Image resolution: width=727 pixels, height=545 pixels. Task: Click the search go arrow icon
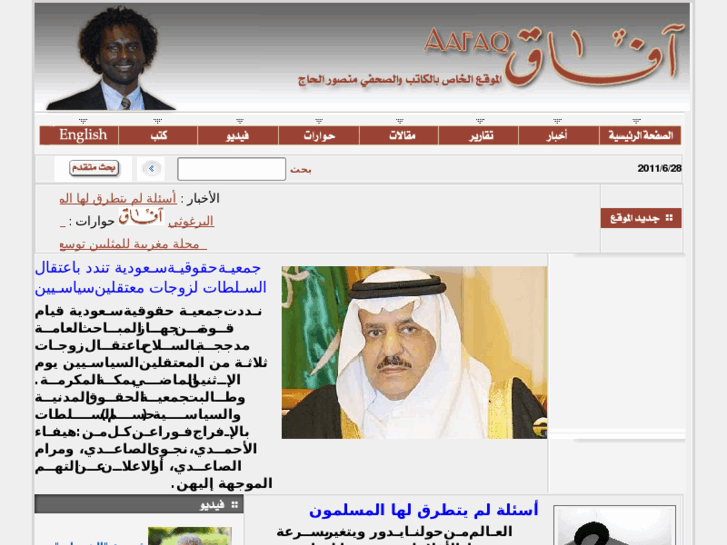click(x=151, y=168)
